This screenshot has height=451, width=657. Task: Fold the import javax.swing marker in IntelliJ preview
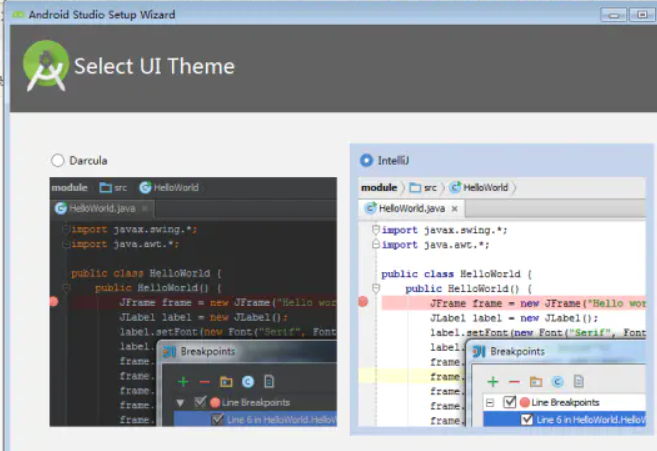376,230
